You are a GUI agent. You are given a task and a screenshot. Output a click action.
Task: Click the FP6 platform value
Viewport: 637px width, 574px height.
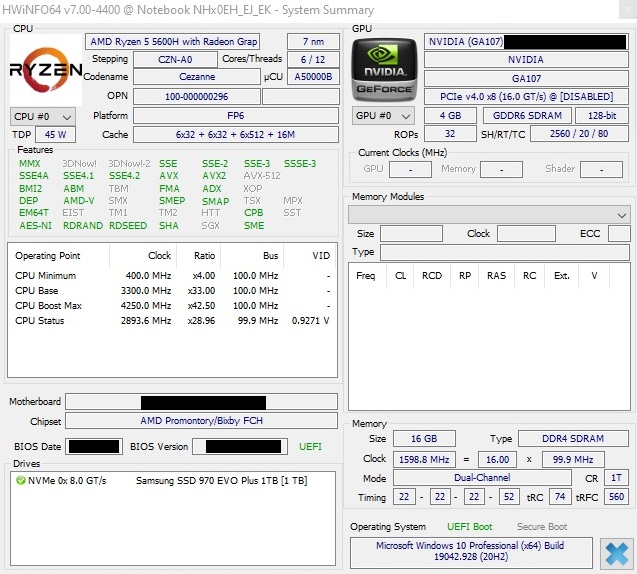coord(236,115)
